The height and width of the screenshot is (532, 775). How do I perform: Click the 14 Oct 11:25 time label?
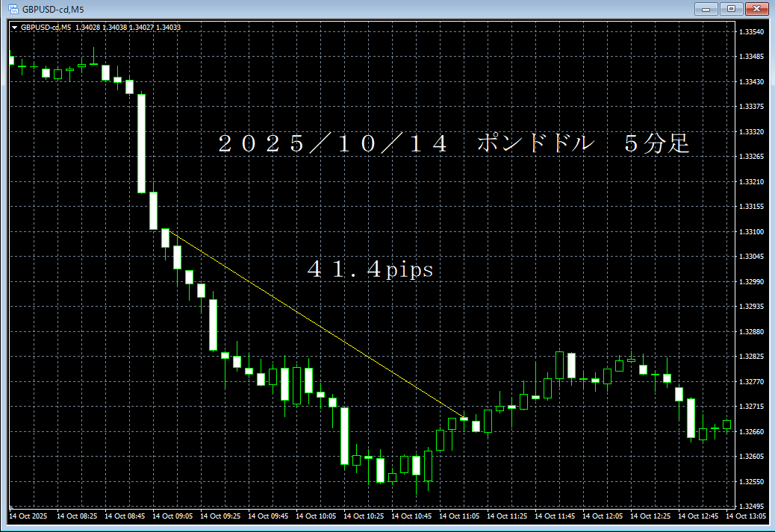pyautogui.click(x=507, y=516)
